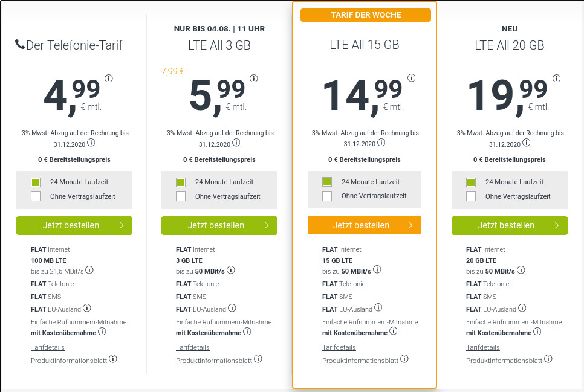Open the info icon next to 5,99 € price
584x392 pixels.
(x=254, y=78)
